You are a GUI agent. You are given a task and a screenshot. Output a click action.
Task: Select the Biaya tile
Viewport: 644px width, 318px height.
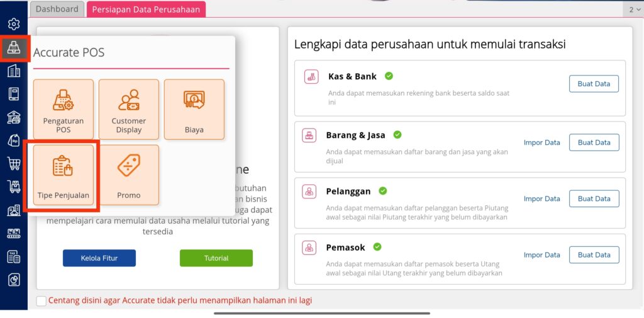coord(194,110)
